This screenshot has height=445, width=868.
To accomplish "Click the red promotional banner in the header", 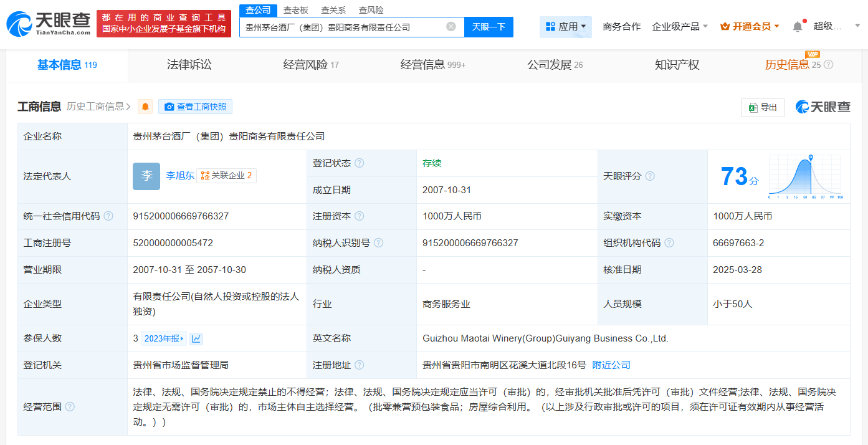I will click(164, 23).
